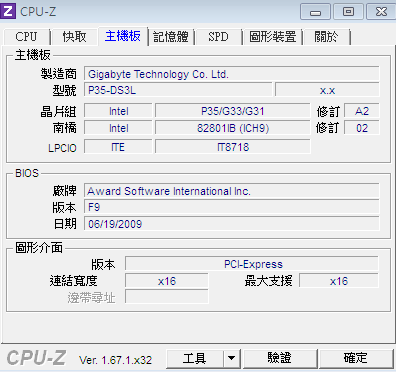
Task: Click the 06/19/2009 BIOS date field
Action: [232, 224]
